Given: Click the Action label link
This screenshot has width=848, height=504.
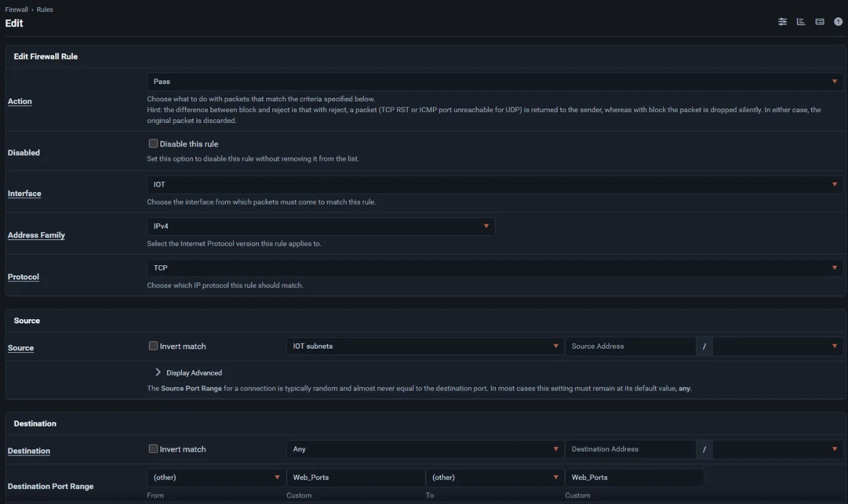Looking at the screenshot, I should coord(20,101).
